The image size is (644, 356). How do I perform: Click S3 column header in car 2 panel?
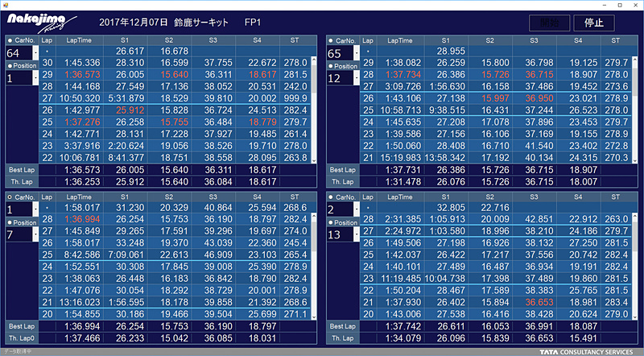pyautogui.click(x=534, y=197)
